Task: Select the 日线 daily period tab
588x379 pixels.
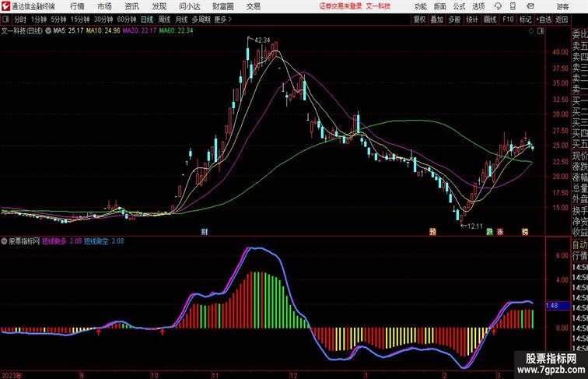Action: tap(147, 19)
